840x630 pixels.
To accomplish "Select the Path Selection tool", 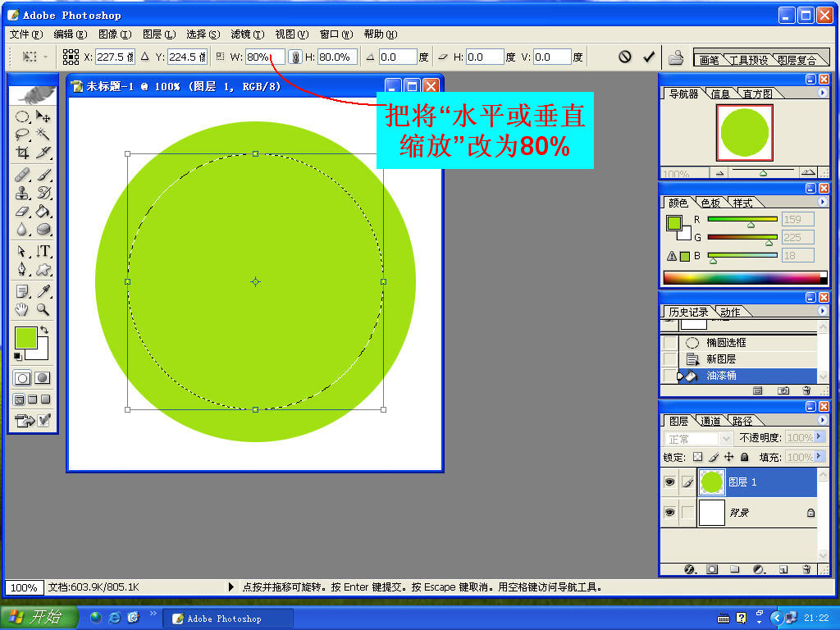I will 22,251.
